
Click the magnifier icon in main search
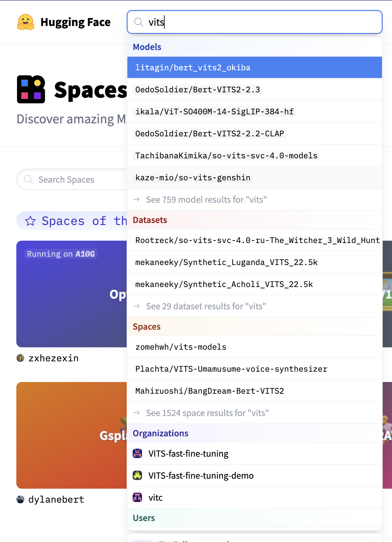tap(139, 22)
